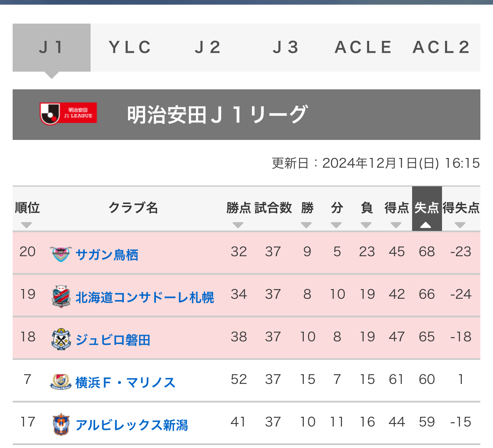Click the Albirex Niigata club crest
This screenshot has width=493, height=448.
coord(61,424)
